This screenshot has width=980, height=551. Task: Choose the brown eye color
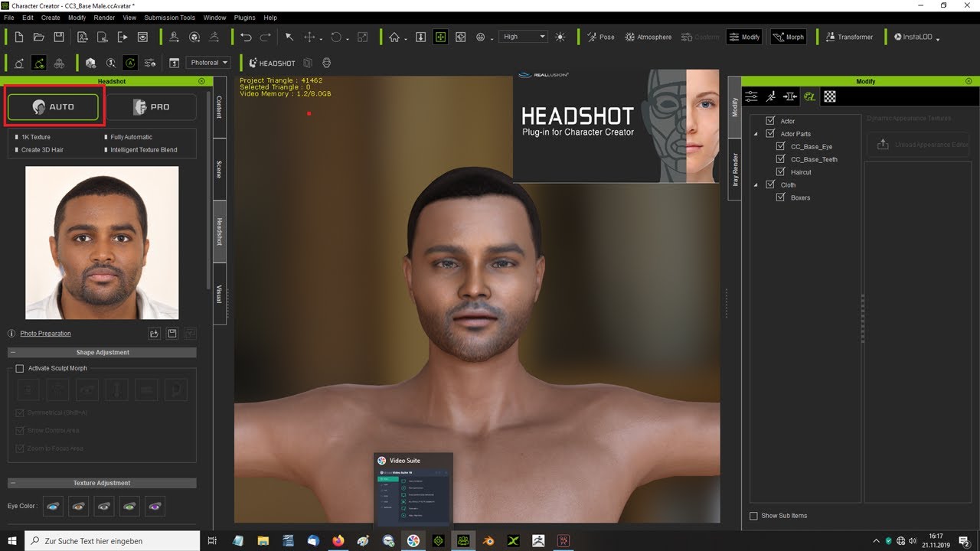(79, 506)
